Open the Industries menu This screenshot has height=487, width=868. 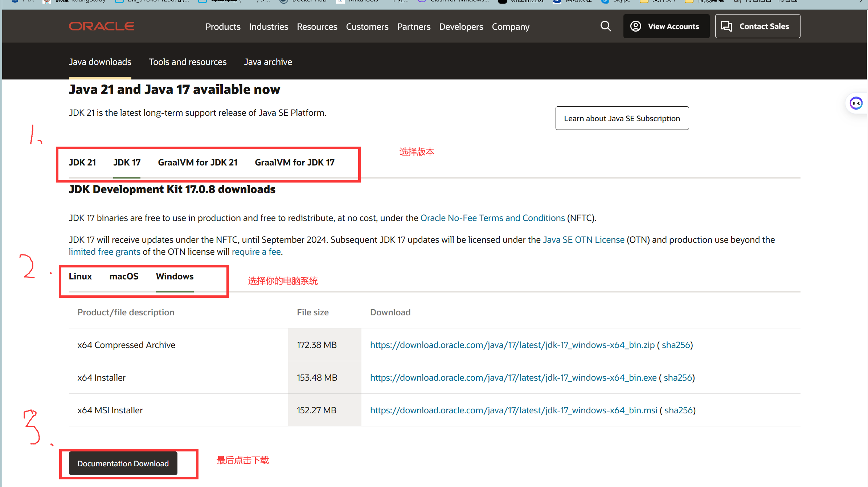point(269,26)
